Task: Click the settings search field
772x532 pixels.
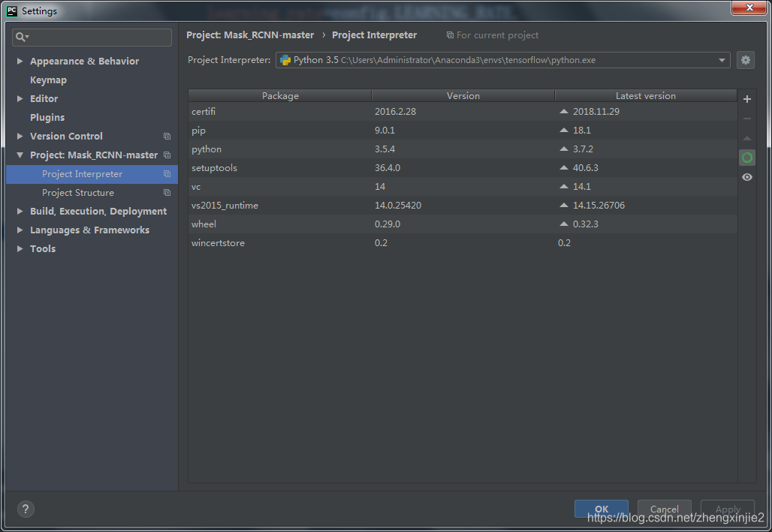Action: [x=92, y=37]
